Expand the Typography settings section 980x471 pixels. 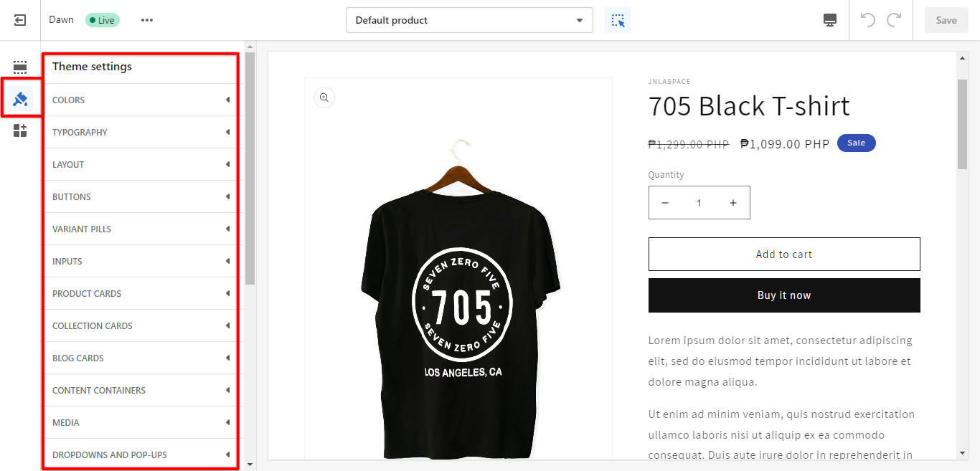[x=141, y=132]
